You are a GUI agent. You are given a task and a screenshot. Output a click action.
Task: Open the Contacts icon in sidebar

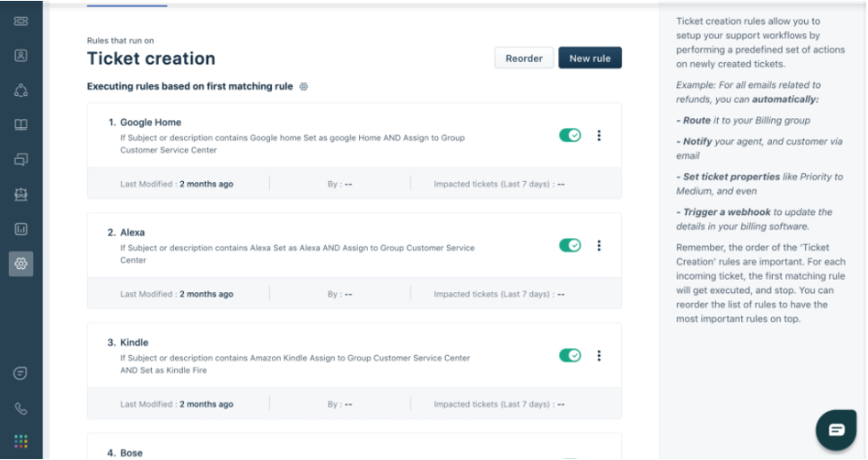click(20, 55)
